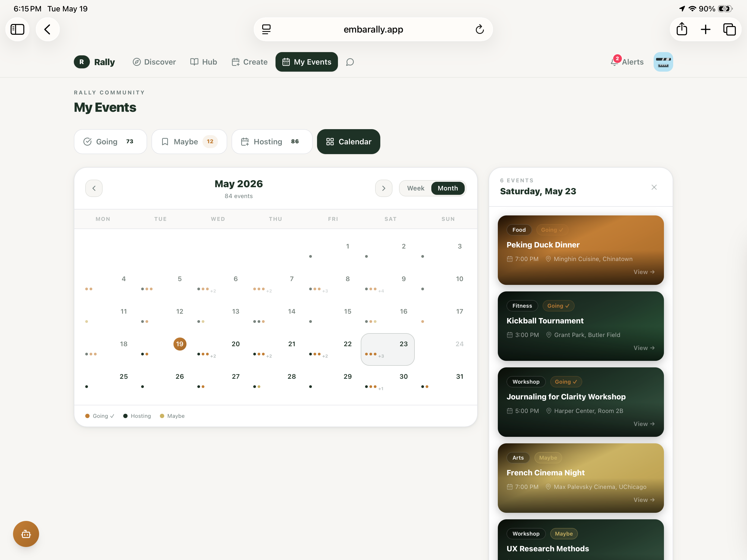Switch calendar to Month view

pos(448,188)
